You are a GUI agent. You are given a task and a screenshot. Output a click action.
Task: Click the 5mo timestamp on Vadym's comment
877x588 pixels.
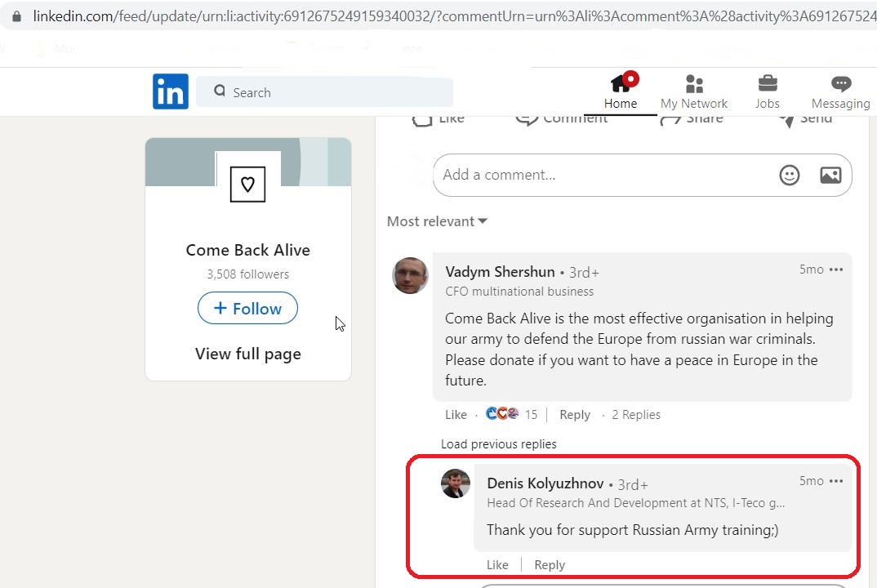pyautogui.click(x=812, y=269)
